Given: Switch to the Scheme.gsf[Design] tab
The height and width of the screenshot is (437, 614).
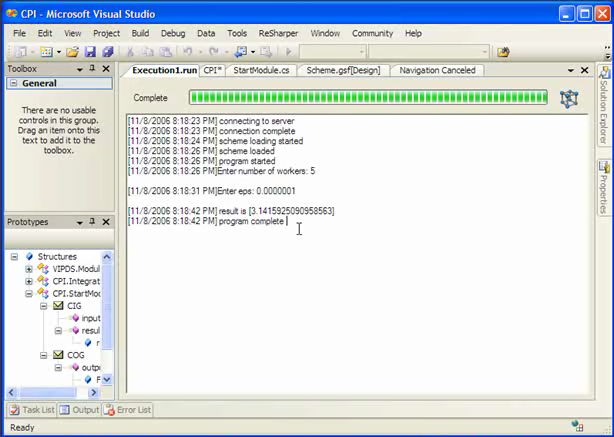Looking at the screenshot, I should pyautogui.click(x=343, y=70).
